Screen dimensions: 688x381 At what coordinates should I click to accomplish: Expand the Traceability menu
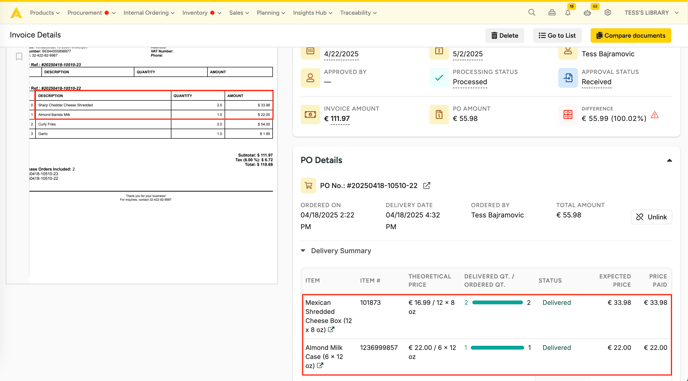pos(358,13)
